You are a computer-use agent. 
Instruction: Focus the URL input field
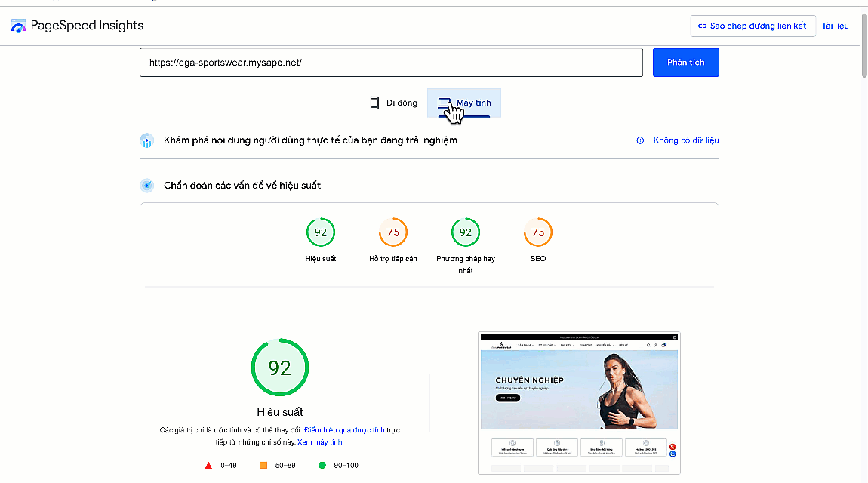click(390, 63)
